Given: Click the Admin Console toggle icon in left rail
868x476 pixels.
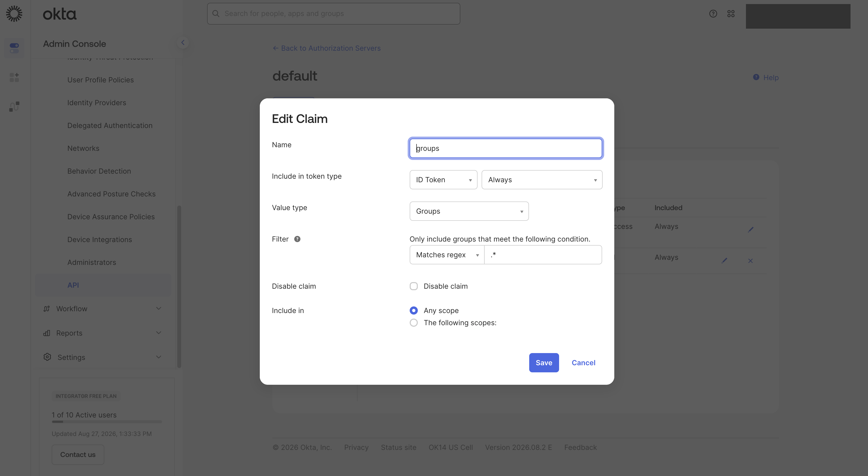Looking at the screenshot, I should 14,48.
